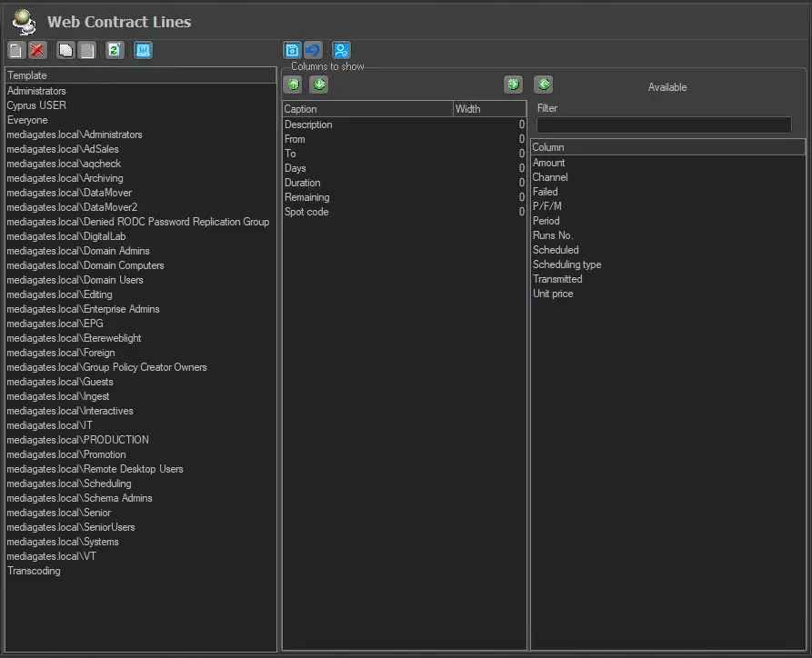Click the red X delete icon
Viewport: 812px width, 658px height.
click(x=37, y=51)
